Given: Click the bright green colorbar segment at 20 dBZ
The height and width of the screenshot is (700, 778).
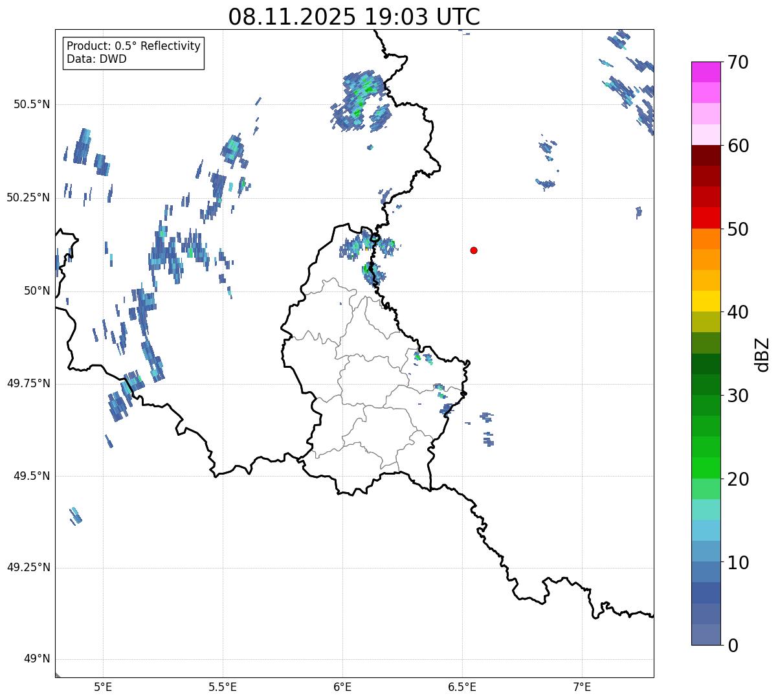Looking at the screenshot, I should (x=706, y=468).
